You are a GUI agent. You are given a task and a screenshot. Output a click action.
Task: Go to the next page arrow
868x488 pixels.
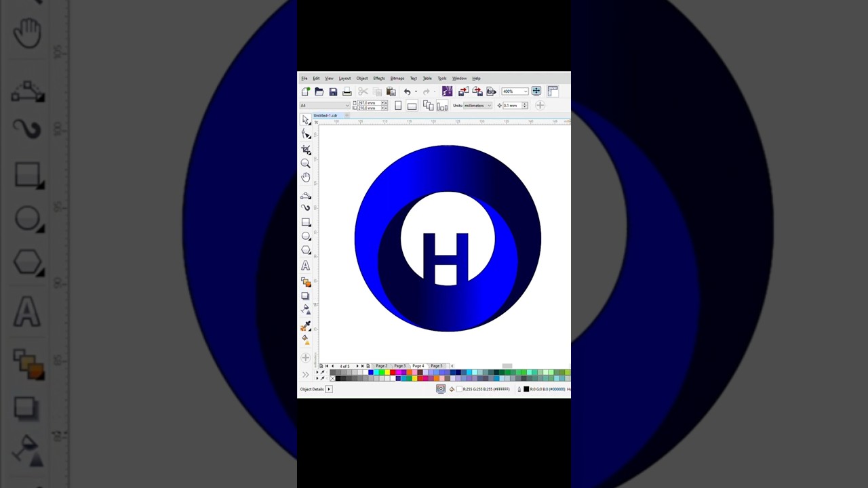pos(357,366)
